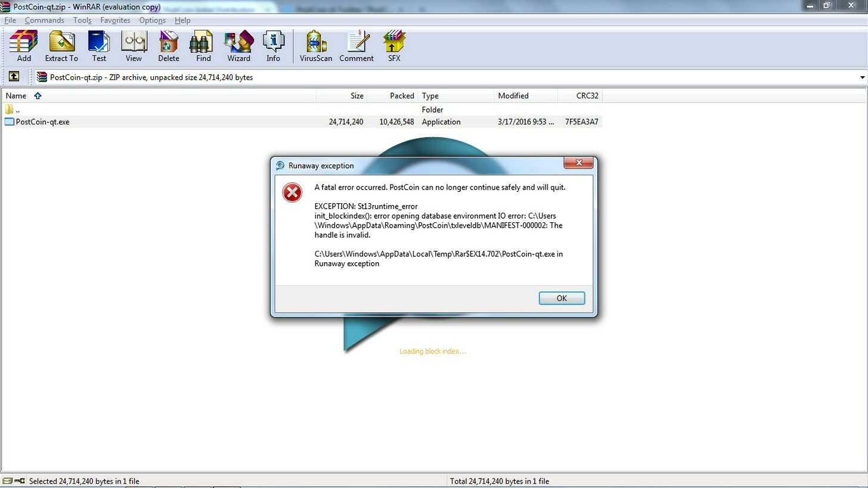
Task: Show archive Info
Action: (x=273, y=46)
